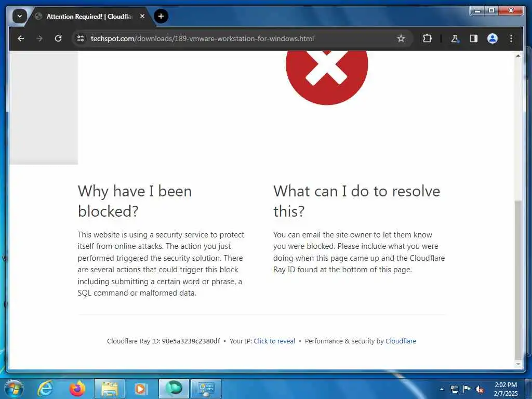Click Cloudflare Ray ID 90e5a3239c2380df
Viewport: 532px width, 399px height.
(191, 341)
